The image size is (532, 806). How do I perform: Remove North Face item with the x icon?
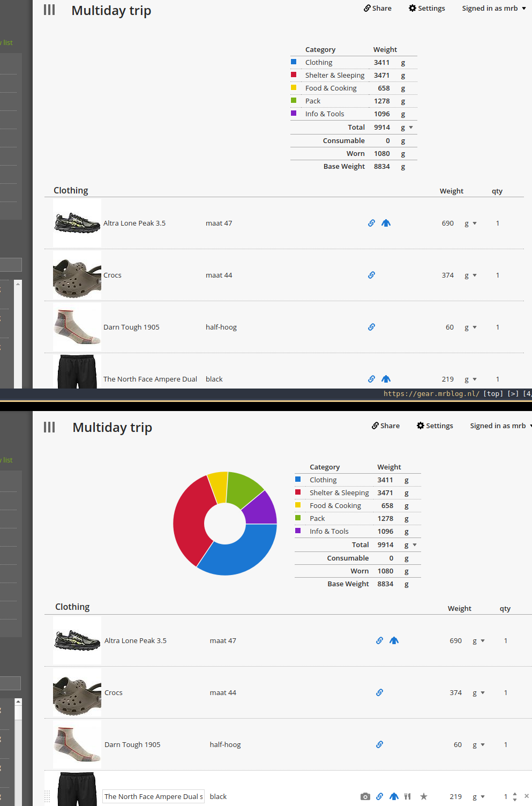pos(527,796)
